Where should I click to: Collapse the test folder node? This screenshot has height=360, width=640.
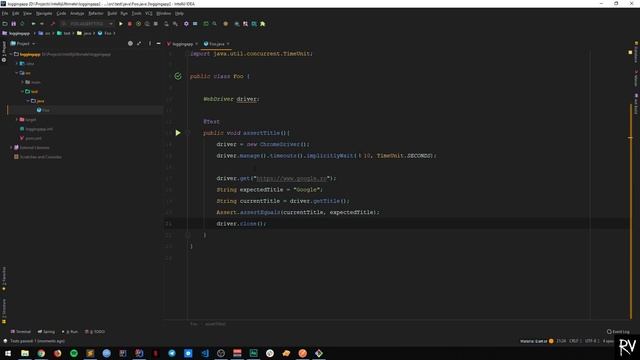pos(22,91)
